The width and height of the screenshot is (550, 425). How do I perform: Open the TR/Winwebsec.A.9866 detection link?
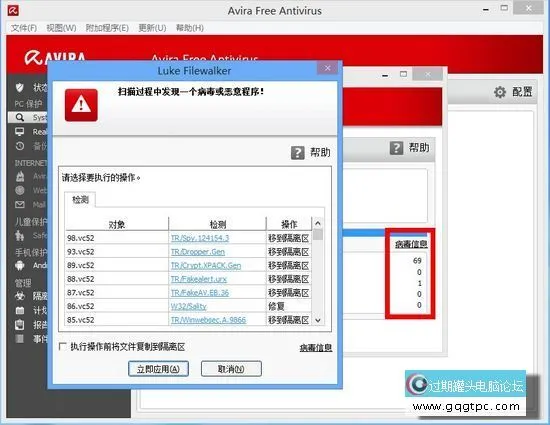(x=208, y=320)
